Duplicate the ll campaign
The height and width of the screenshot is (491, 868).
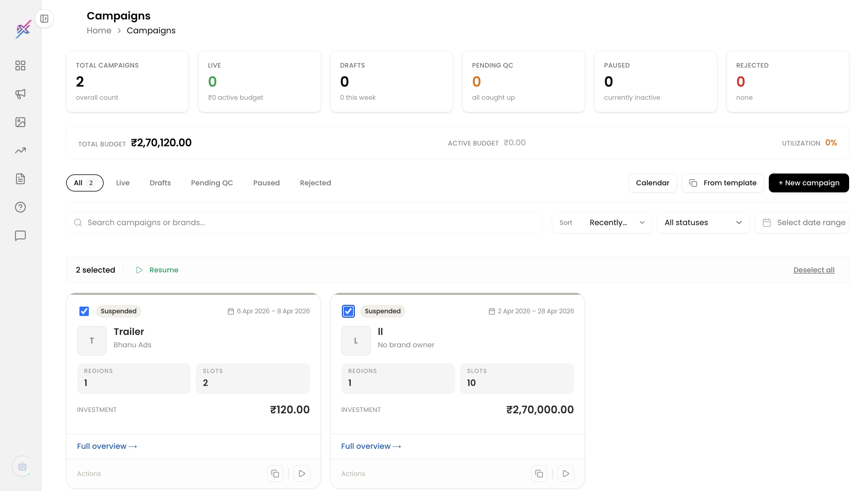pyautogui.click(x=539, y=474)
